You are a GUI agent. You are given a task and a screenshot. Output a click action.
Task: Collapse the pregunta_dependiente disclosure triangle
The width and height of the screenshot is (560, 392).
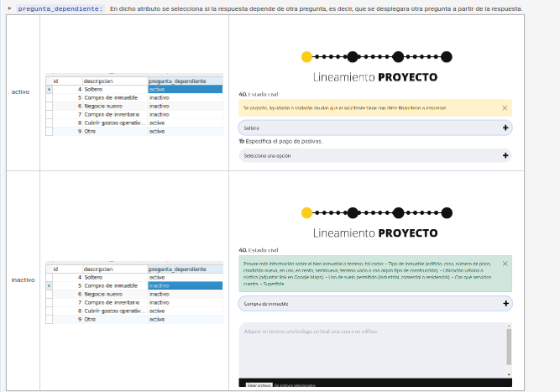pos(10,8)
